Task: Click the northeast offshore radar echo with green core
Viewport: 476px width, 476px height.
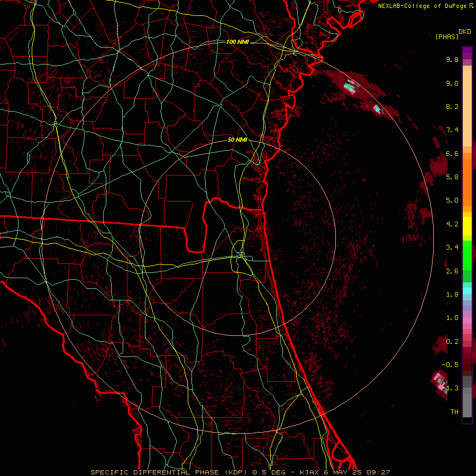Action: 350,87
